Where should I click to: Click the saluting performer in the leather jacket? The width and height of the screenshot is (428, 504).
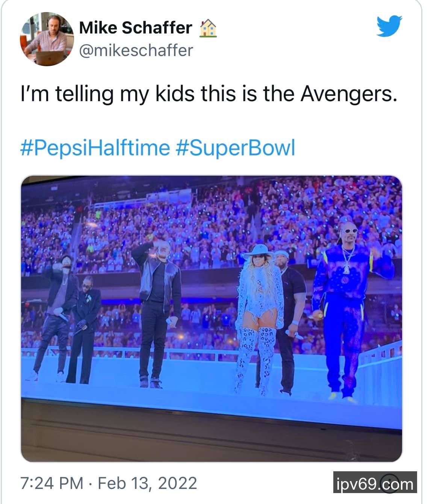159,301
